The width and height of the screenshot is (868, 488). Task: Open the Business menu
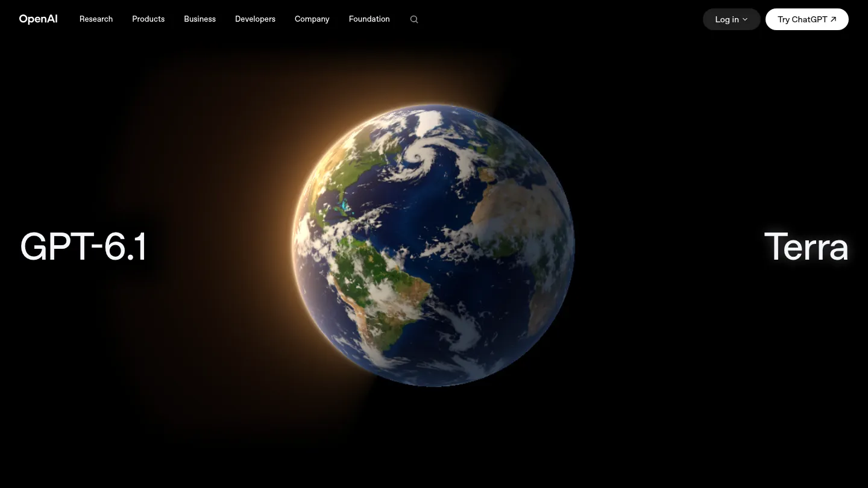200,19
